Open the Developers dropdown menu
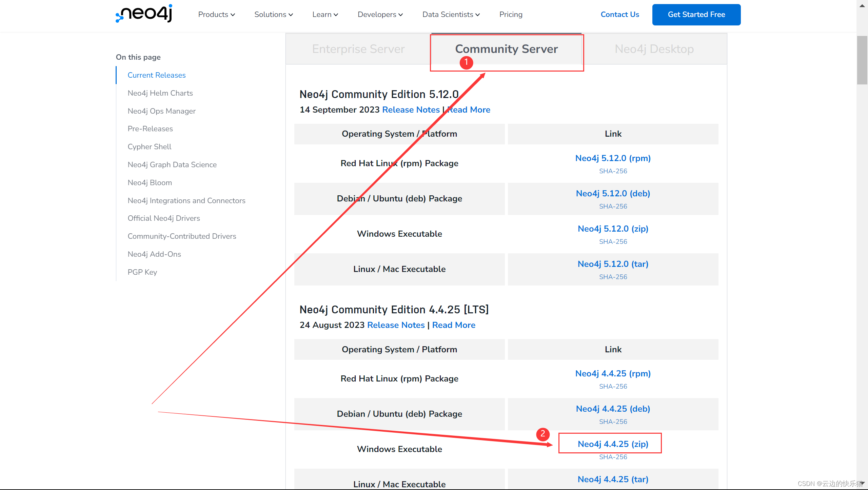This screenshot has height=490, width=868. [380, 15]
